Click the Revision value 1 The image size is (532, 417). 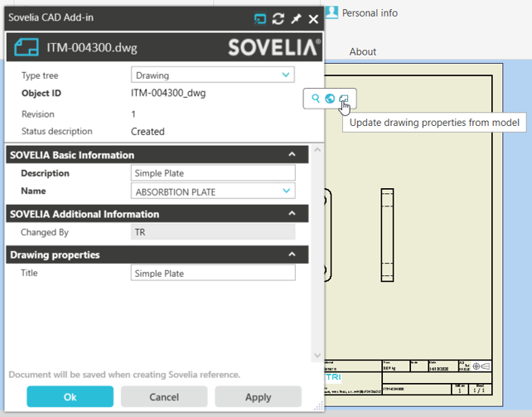(x=133, y=114)
